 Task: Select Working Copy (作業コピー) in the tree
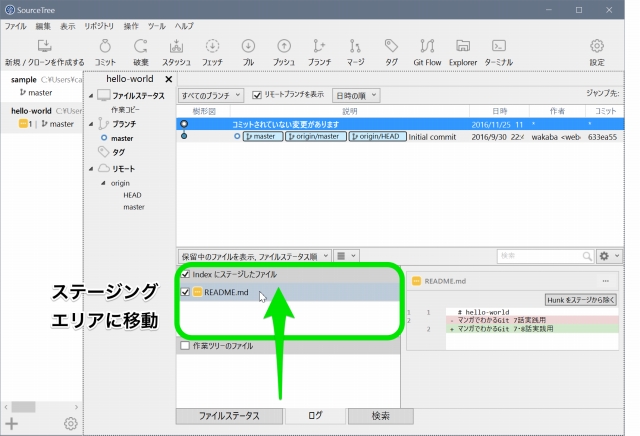tap(125, 110)
